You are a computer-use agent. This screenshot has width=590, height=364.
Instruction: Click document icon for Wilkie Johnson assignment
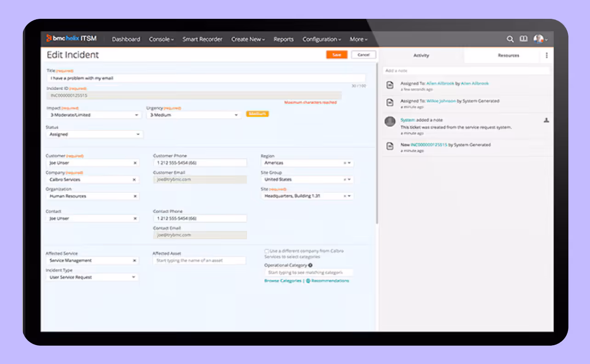390,102
